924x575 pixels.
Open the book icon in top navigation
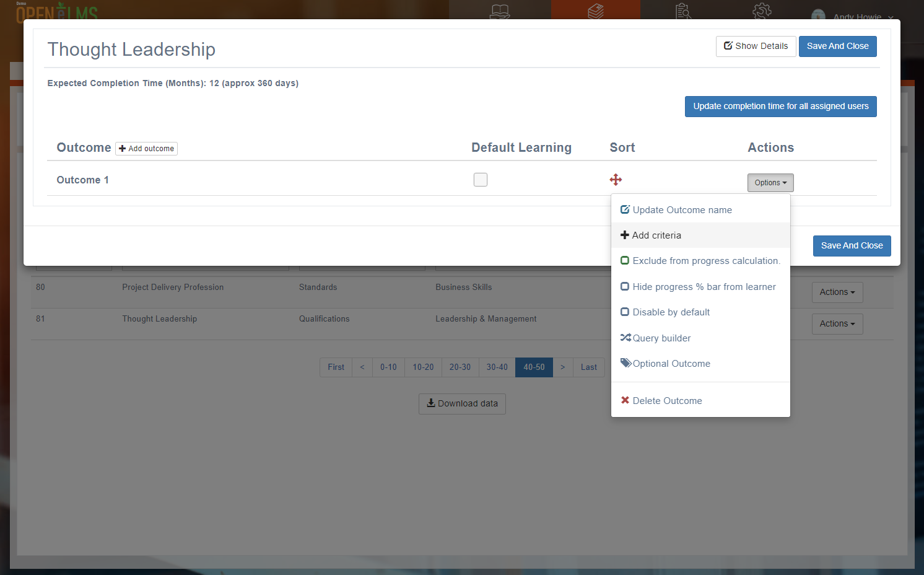click(x=500, y=11)
